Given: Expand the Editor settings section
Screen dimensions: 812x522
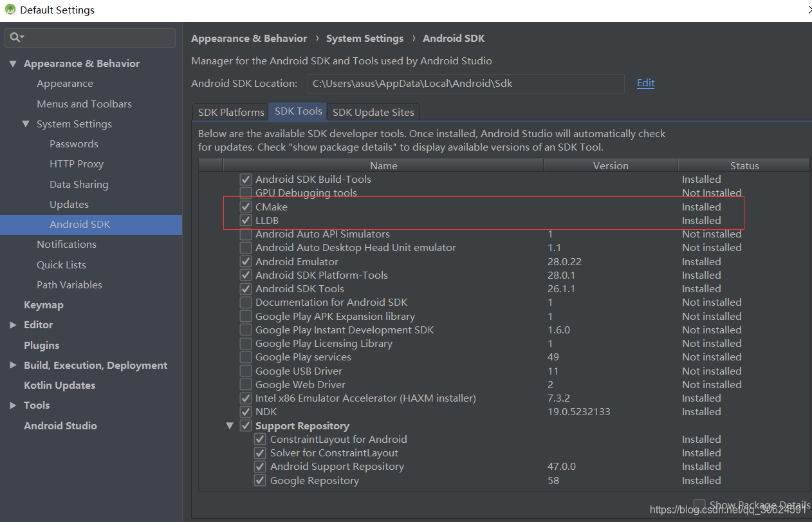Looking at the screenshot, I should [13, 325].
